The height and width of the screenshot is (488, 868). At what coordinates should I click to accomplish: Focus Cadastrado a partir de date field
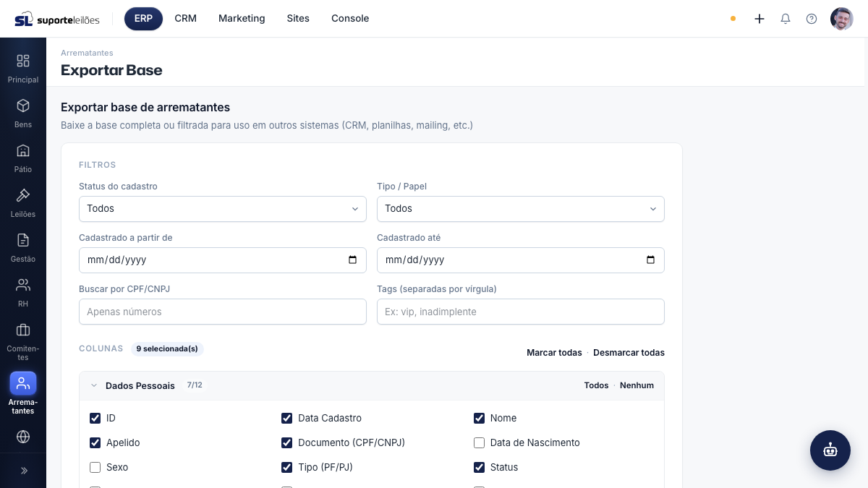[223, 260]
